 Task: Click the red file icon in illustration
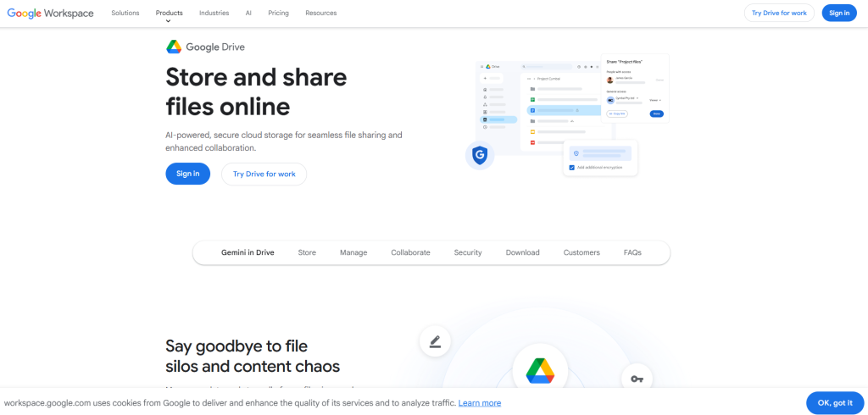pos(532,143)
